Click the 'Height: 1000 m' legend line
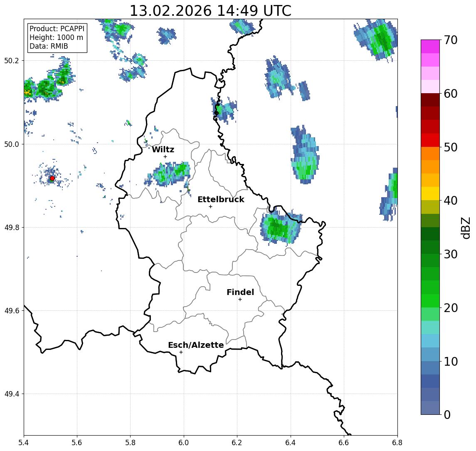Viewport: 476px width, 451px height. pos(56,37)
